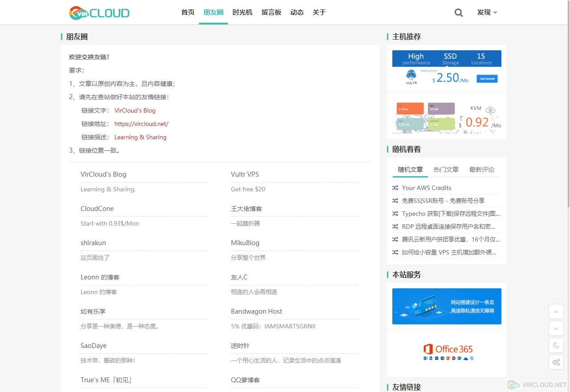Switch to the 最新评论 tab

tap(481, 170)
